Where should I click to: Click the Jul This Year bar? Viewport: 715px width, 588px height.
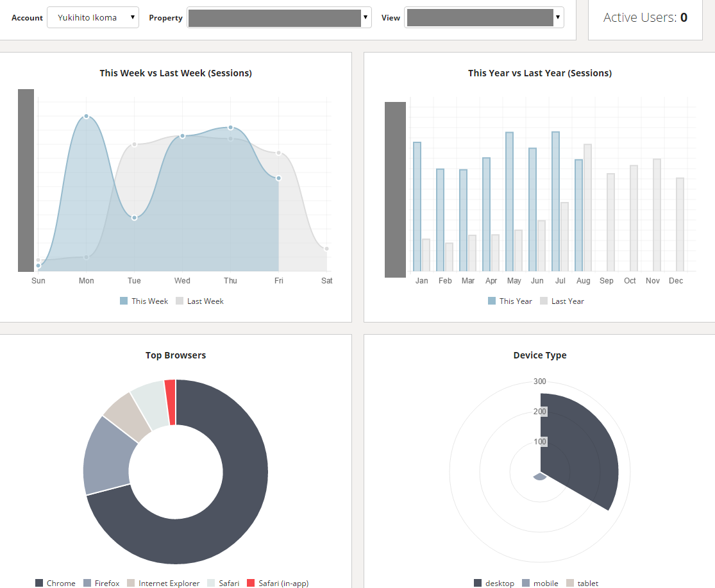(555, 201)
